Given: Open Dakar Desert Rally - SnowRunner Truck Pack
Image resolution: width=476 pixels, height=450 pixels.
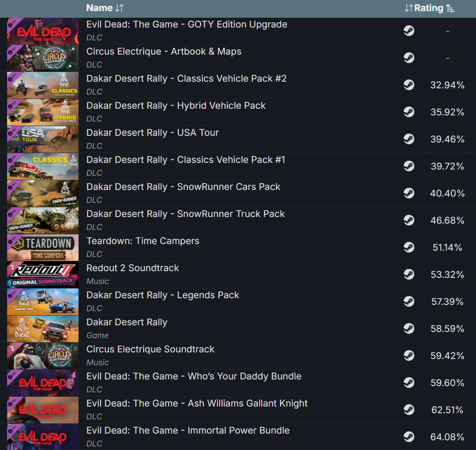Looking at the screenshot, I should point(185,214).
